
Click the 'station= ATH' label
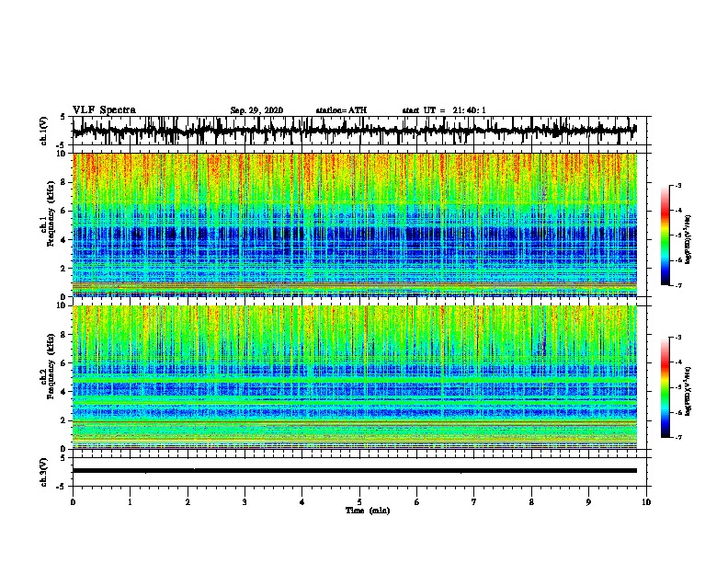click(341, 110)
